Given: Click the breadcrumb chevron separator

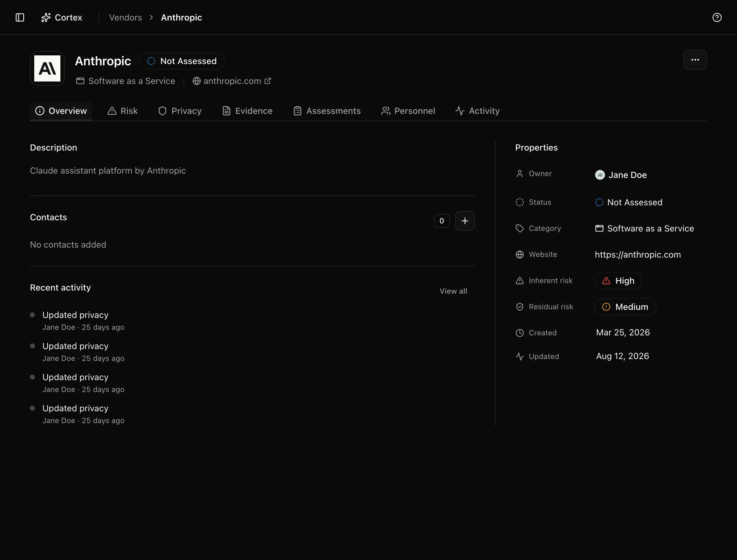Looking at the screenshot, I should click(x=151, y=17).
